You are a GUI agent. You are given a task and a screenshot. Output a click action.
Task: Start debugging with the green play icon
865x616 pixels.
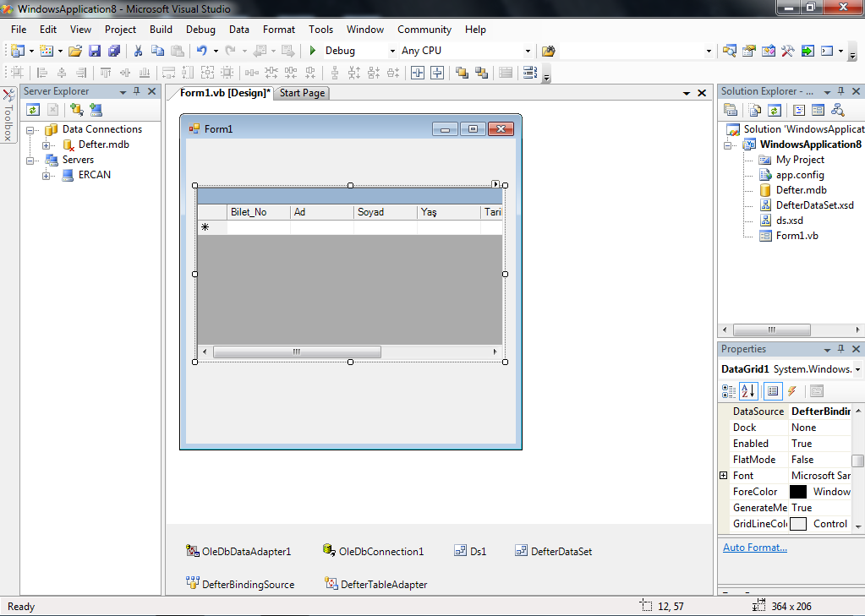[312, 51]
